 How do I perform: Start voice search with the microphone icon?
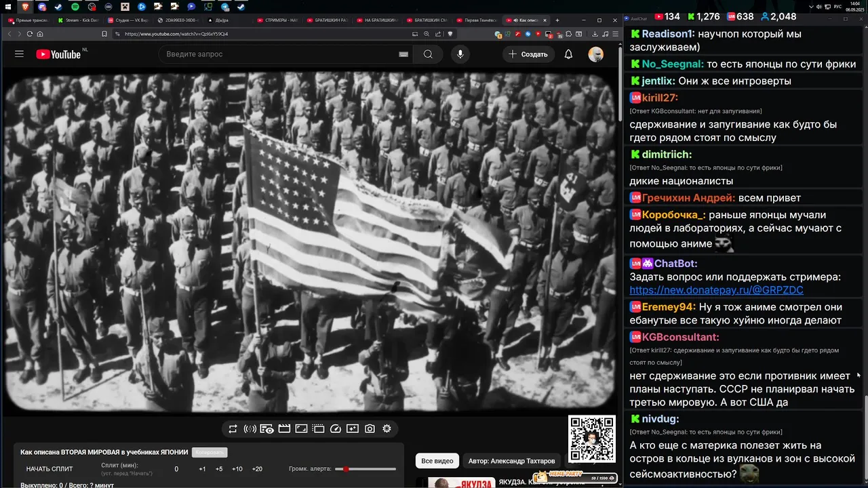(460, 54)
